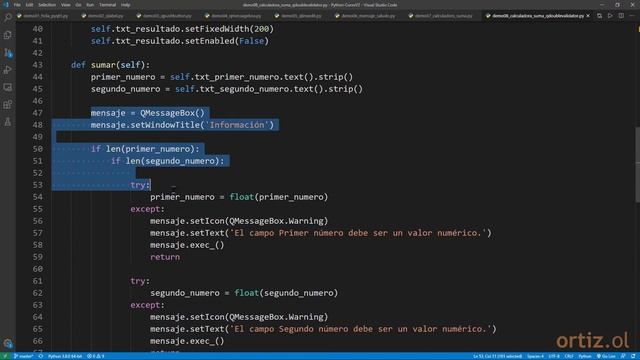Click 'setFixedWidth(200)' on line 40

(x=229, y=29)
